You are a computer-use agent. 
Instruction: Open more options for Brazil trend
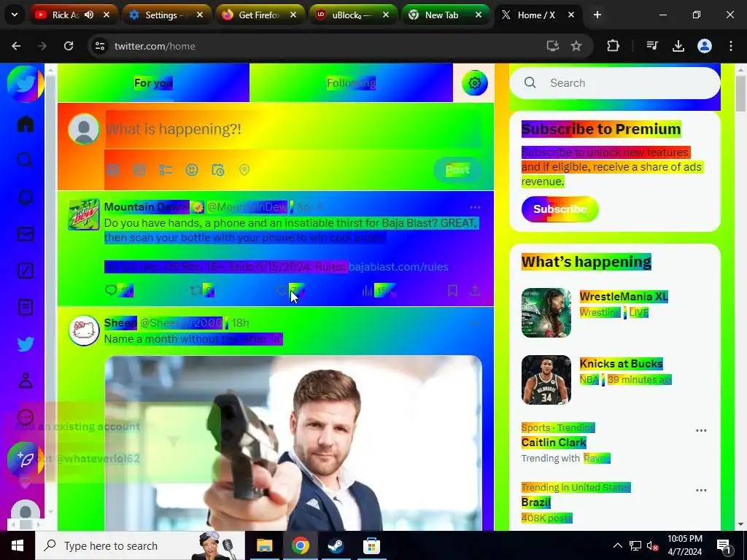(701, 490)
